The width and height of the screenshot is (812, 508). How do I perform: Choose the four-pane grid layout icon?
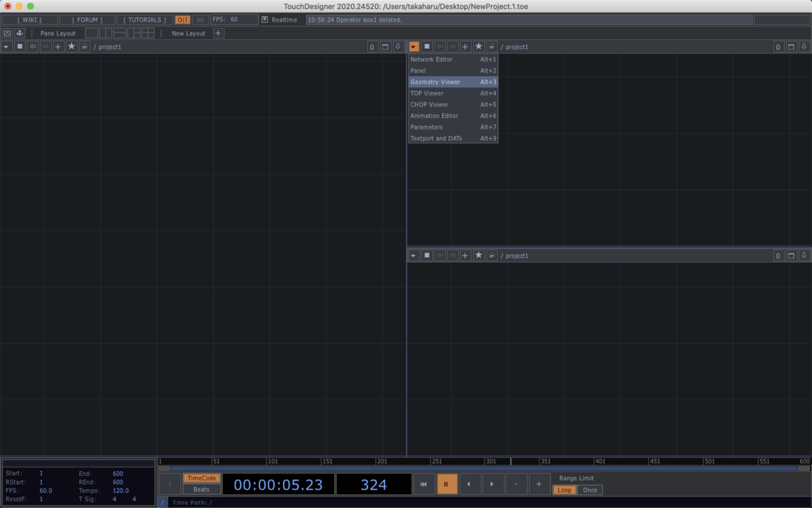[x=148, y=33]
